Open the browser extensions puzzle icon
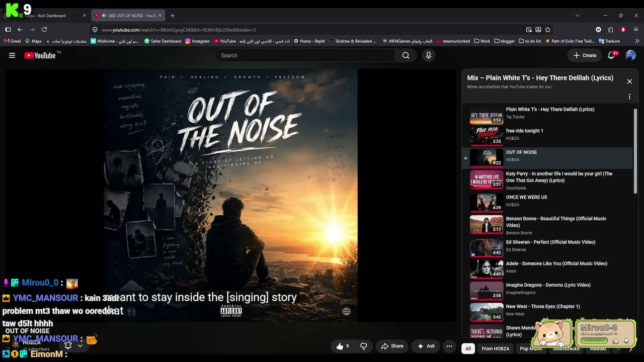This screenshot has width=644, height=362. point(610,30)
